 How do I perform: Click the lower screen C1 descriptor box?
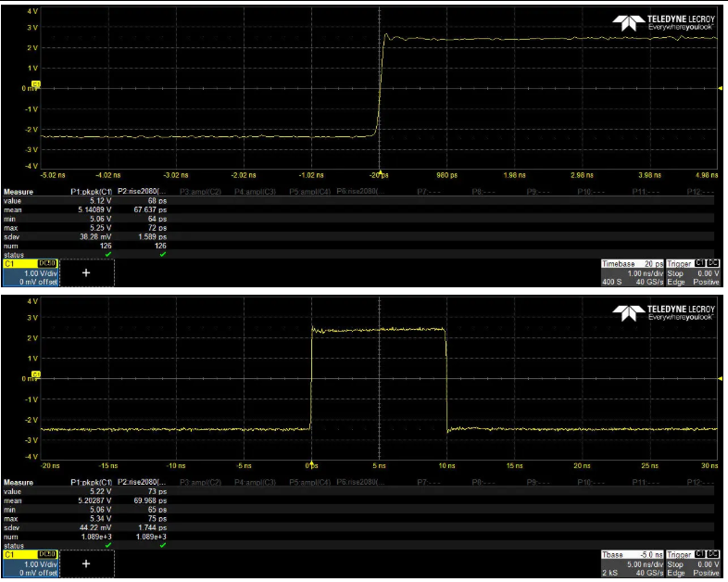pyautogui.click(x=29, y=563)
